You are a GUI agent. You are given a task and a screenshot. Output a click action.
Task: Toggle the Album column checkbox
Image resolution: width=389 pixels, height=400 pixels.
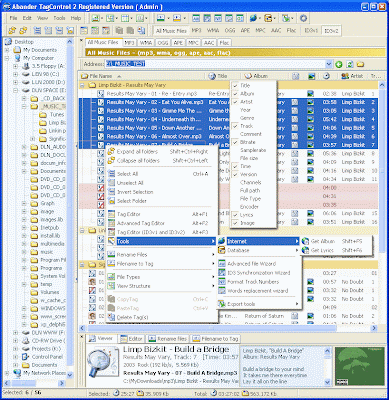(x=236, y=94)
